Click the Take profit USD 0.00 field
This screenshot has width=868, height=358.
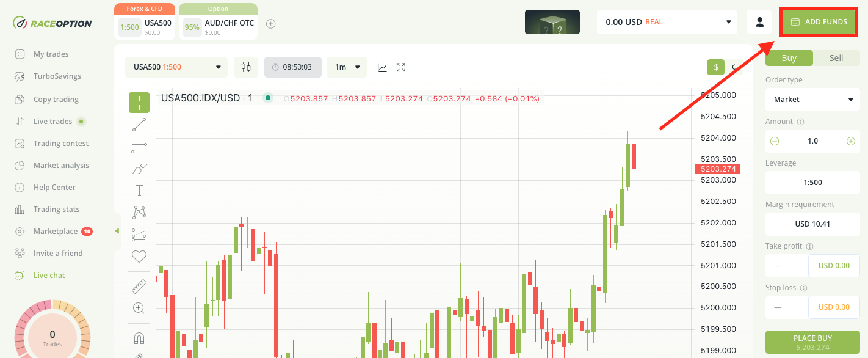click(x=834, y=266)
